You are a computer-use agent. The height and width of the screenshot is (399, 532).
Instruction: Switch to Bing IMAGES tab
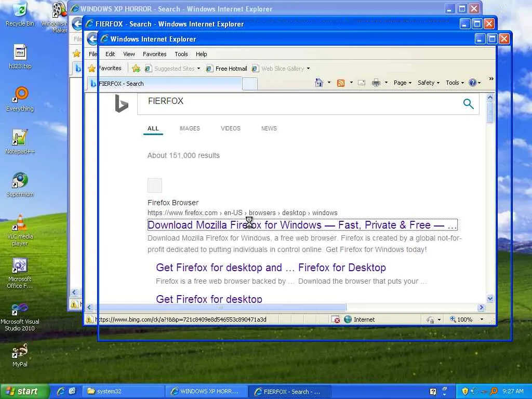coord(190,128)
